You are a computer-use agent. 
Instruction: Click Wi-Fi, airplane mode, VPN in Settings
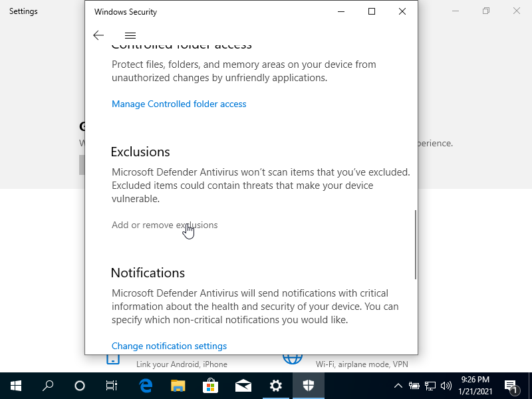click(362, 364)
